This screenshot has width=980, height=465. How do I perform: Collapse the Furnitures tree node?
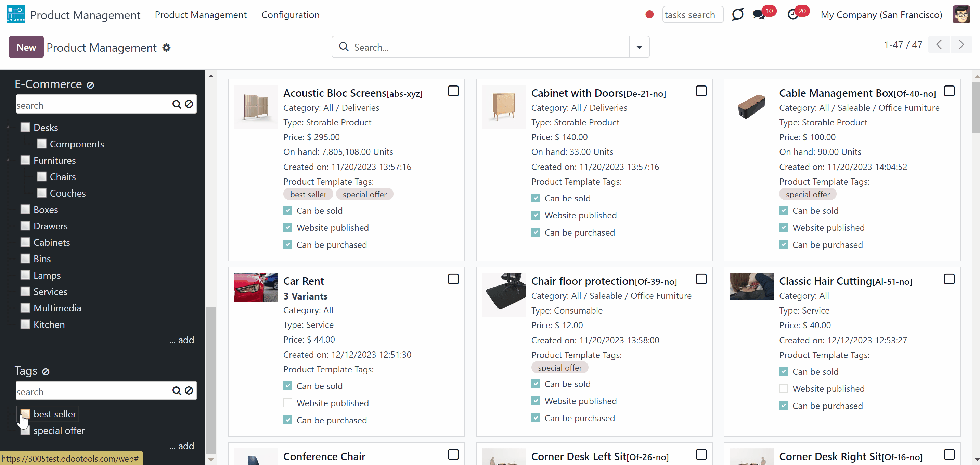8,160
